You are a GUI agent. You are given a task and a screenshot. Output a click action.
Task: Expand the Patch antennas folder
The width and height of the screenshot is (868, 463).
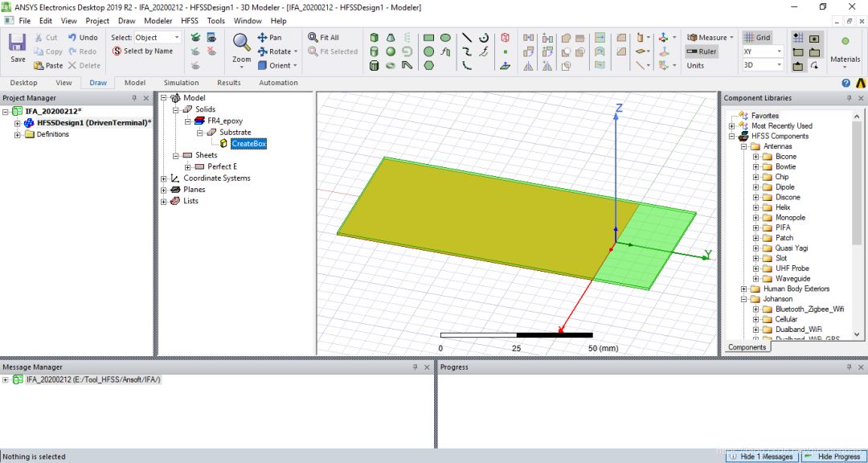click(x=755, y=238)
